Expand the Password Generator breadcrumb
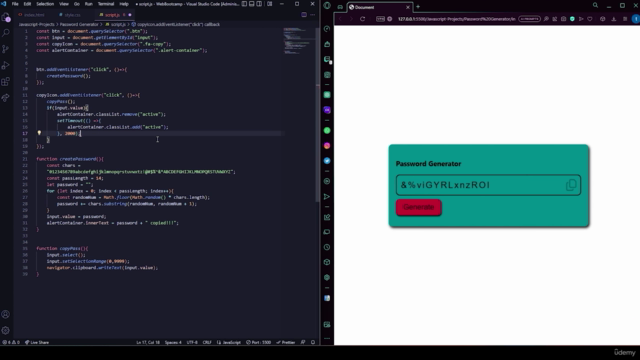This screenshot has height=360, width=640. click(x=79, y=24)
